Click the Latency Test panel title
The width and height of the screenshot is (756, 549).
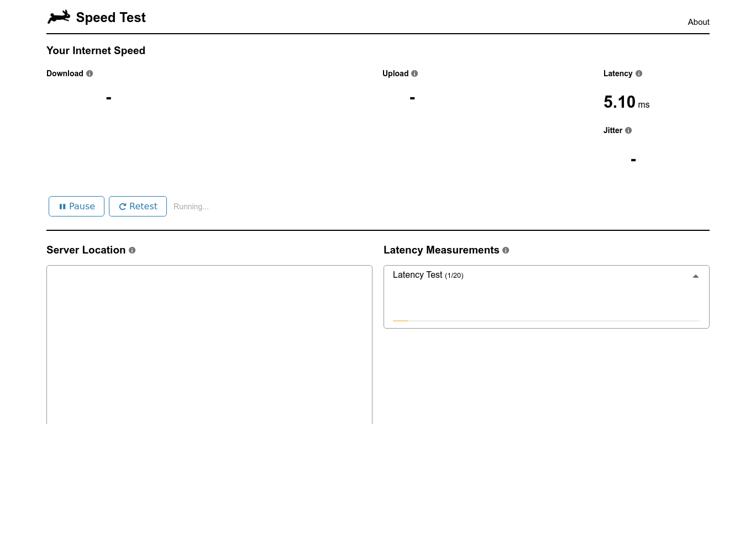coord(417,275)
